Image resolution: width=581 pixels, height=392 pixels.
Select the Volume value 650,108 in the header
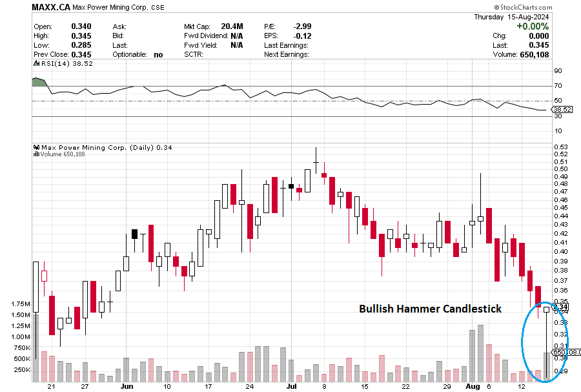(x=535, y=55)
